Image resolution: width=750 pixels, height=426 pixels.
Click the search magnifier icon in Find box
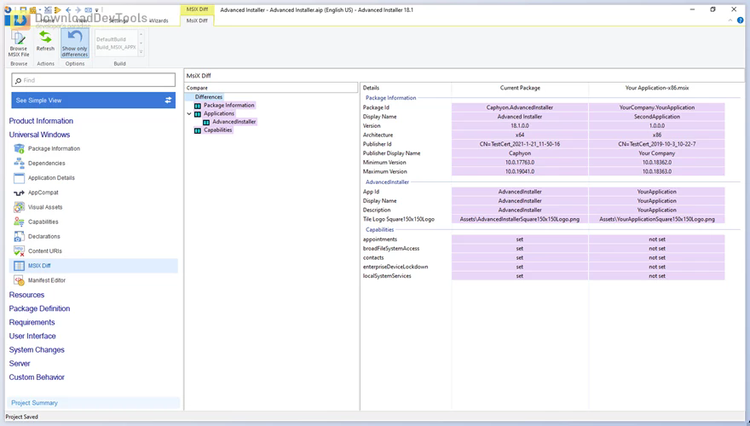click(18, 80)
